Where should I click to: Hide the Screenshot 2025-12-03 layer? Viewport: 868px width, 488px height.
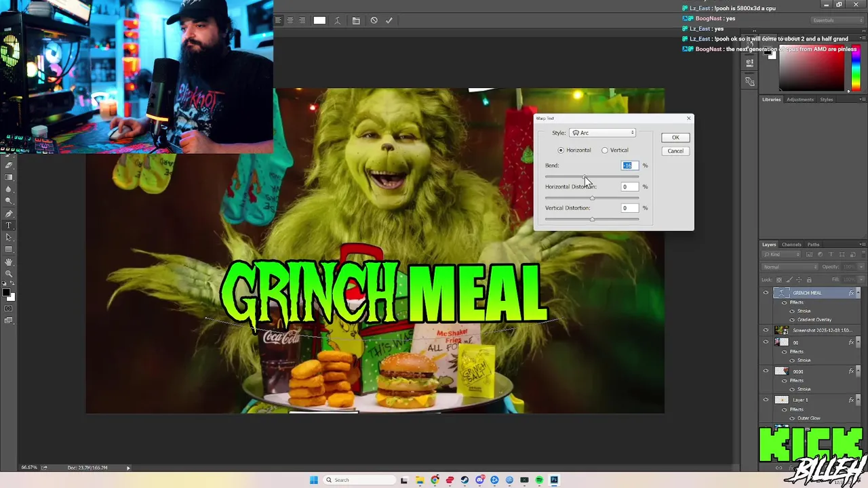tap(766, 330)
